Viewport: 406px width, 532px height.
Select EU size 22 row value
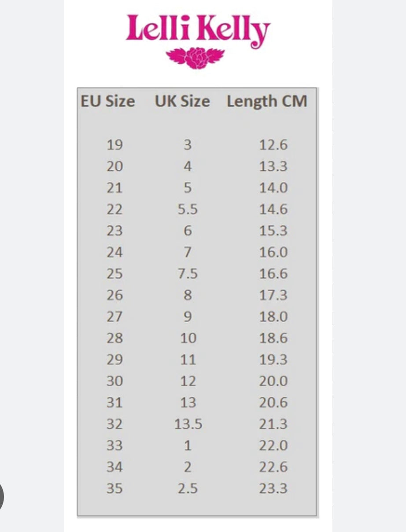tap(114, 209)
